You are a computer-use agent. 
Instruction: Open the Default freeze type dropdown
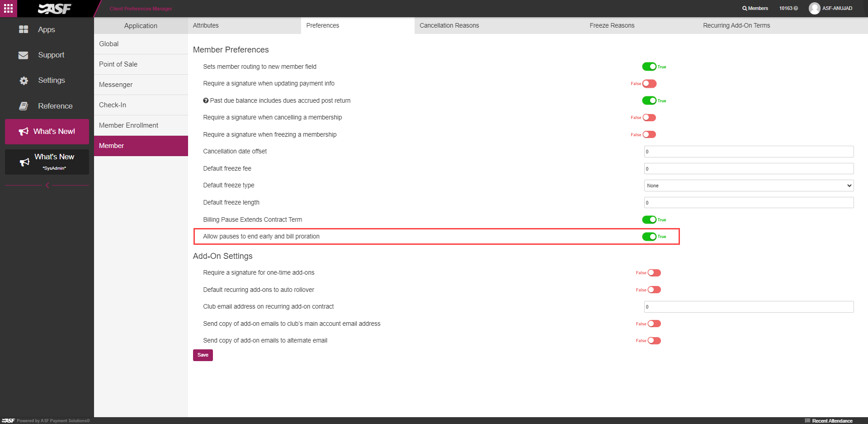point(749,186)
